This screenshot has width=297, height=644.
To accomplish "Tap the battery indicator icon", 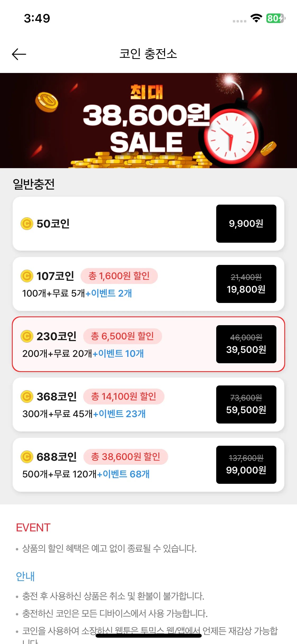I will point(276,18).
